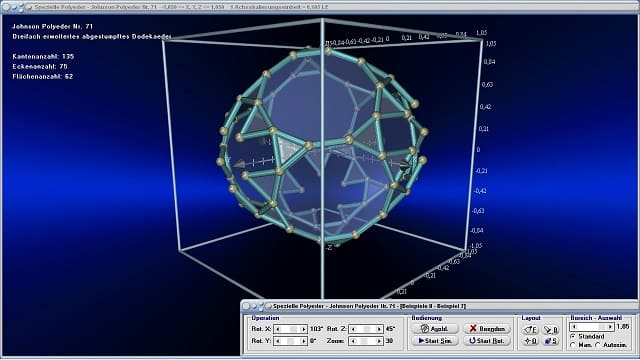Viewport: 640px width, 360px height.
Task: Click the main 3D window title bar
Action: coord(320,7)
